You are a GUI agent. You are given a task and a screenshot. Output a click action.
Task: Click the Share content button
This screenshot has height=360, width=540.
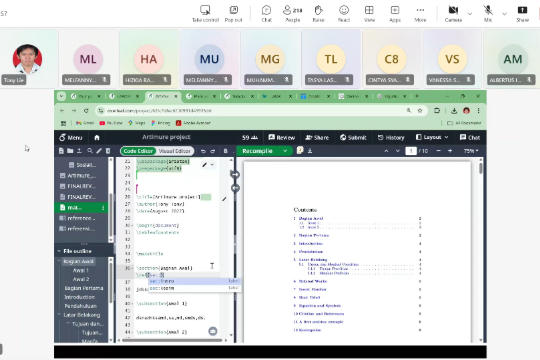[522, 14]
